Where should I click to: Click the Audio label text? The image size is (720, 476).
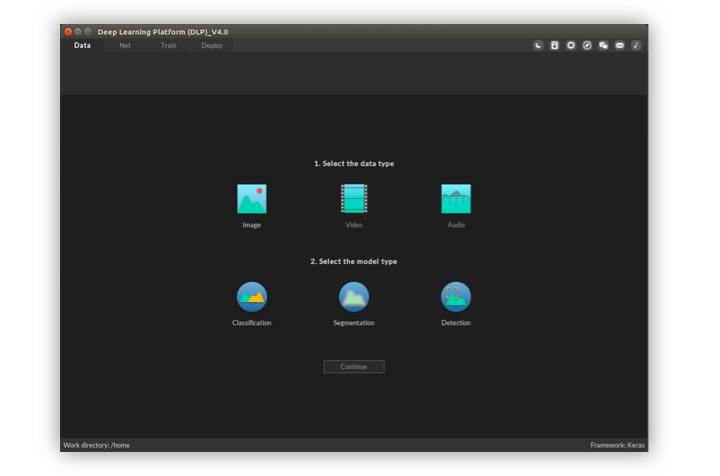456,225
